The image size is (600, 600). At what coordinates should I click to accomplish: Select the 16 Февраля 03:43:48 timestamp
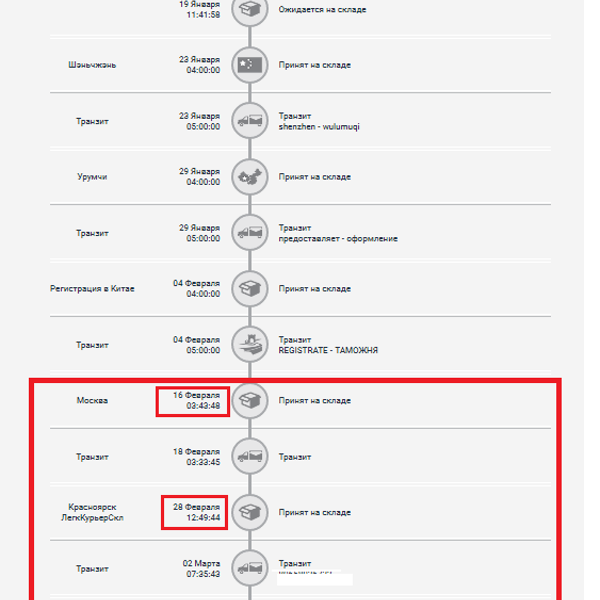click(196, 401)
